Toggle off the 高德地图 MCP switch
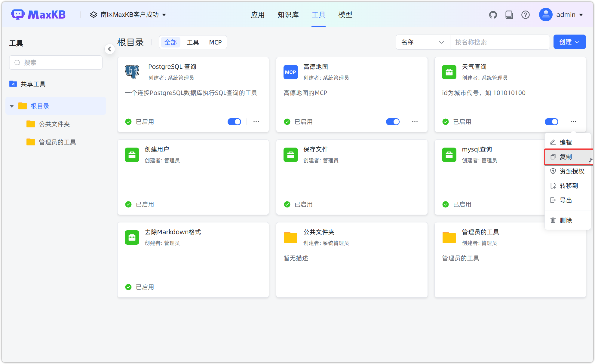The image size is (595, 364). [393, 122]
